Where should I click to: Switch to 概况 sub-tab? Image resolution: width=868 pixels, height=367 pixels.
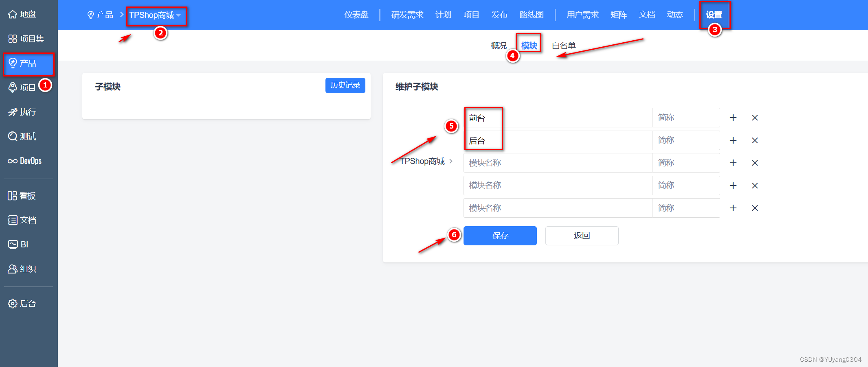499,46
